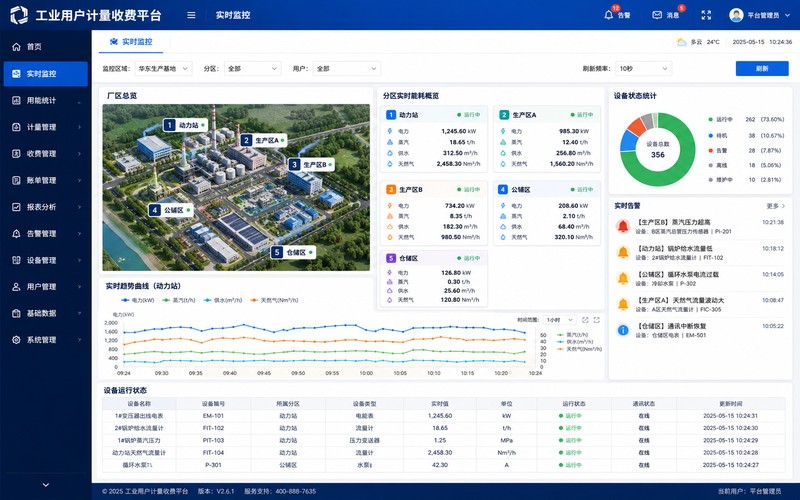Click the weather cloud icon
The height and width of the screenshot is (500, 800).
[681, 42]
